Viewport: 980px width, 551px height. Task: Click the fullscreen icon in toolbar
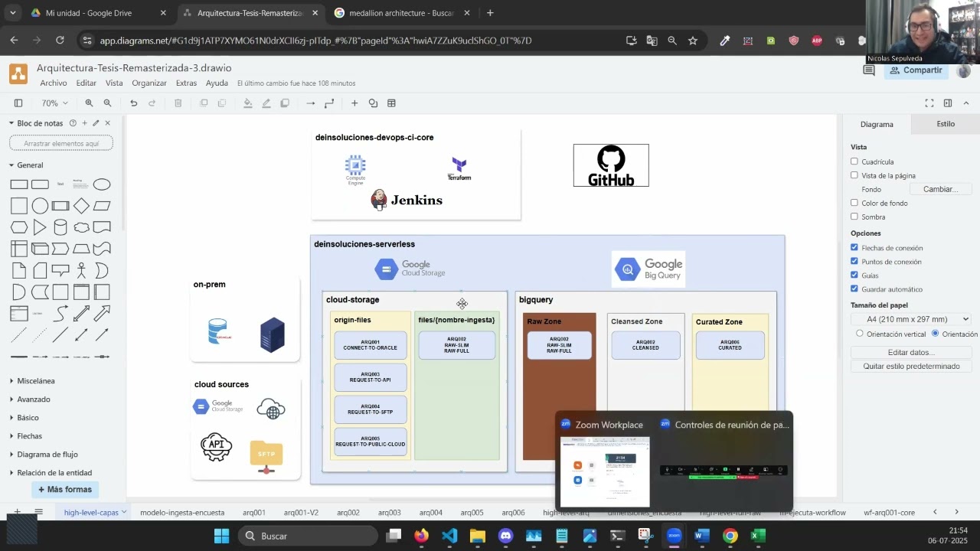[929, 103]
